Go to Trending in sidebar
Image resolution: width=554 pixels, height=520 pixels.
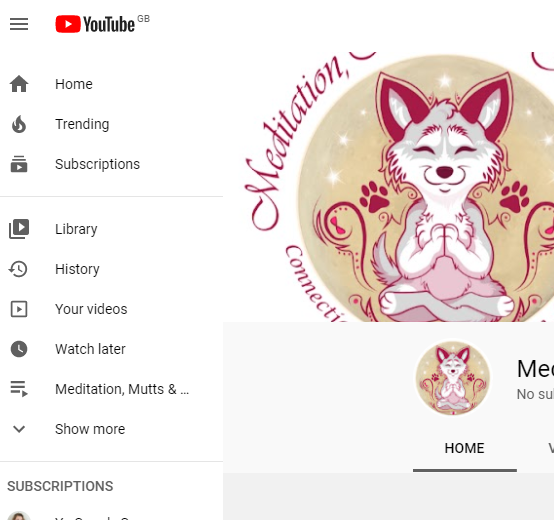111,124
